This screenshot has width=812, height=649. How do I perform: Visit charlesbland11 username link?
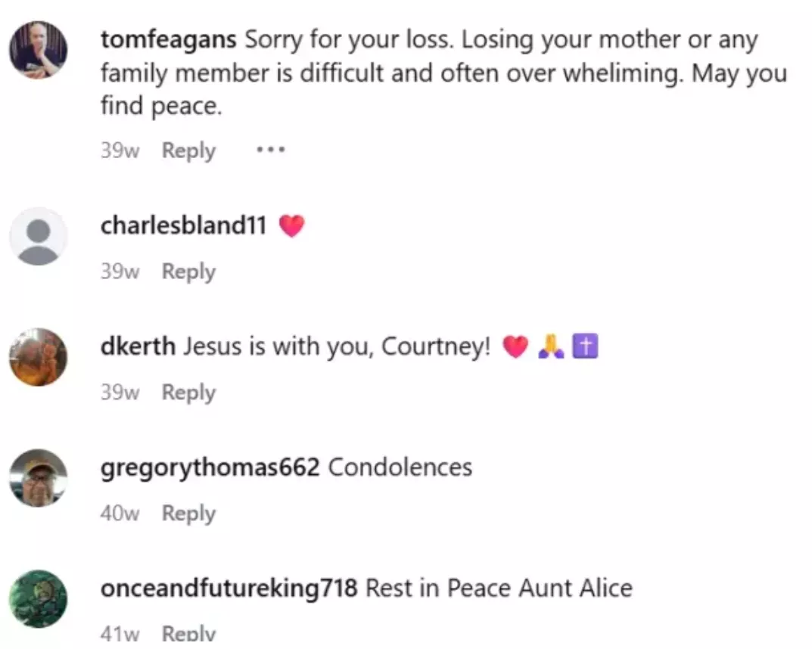[182, 225]
